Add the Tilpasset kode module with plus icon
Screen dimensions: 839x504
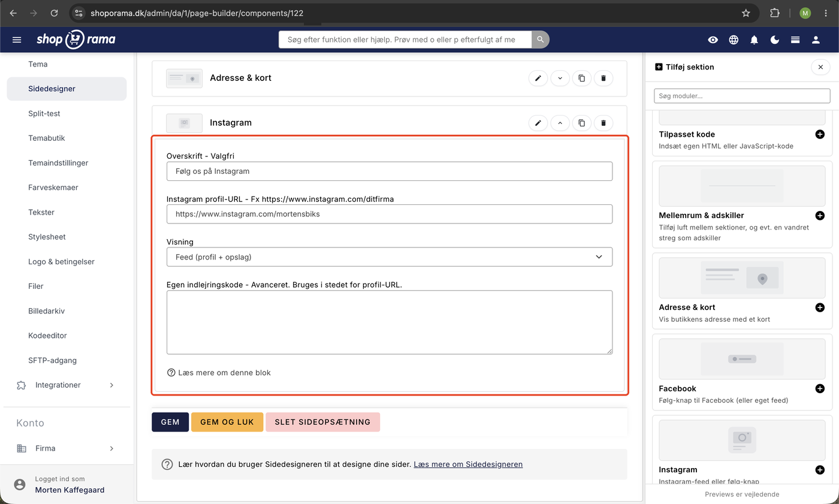click(820, 134)
